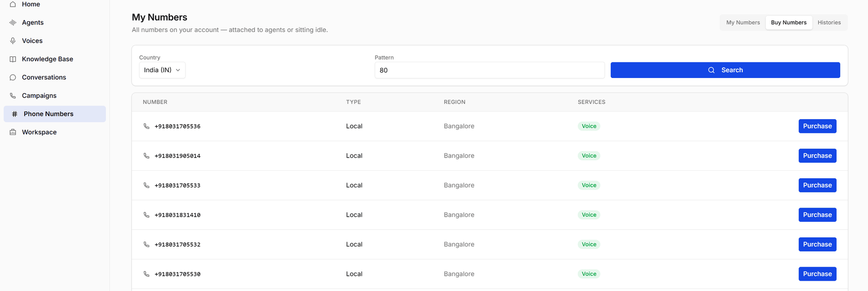This screenshot has width=868, height=291.
Task: Click phone icon beside +918031831410
Action: pyautogui.click(x=146, y=215)
